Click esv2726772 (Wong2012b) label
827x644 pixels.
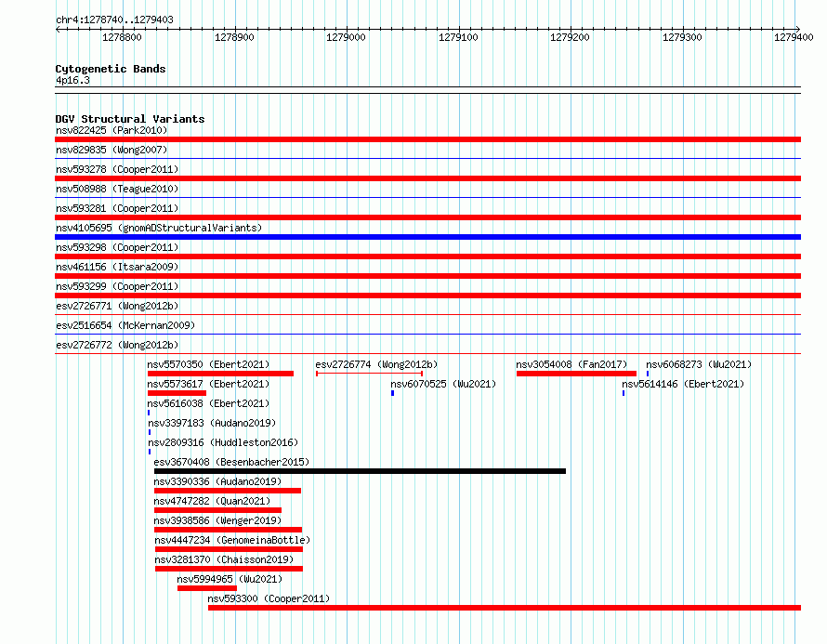[x=117, y=345]
